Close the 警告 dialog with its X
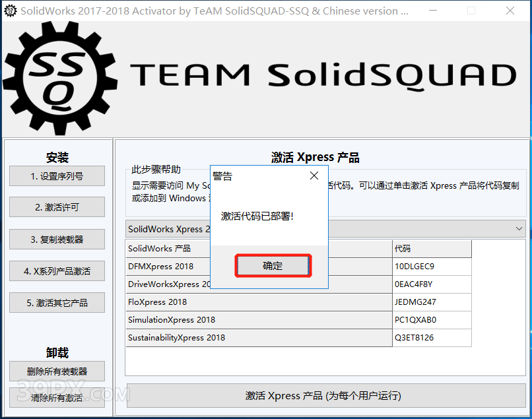This screenshot has width=532, height=419. click(314, 176)
